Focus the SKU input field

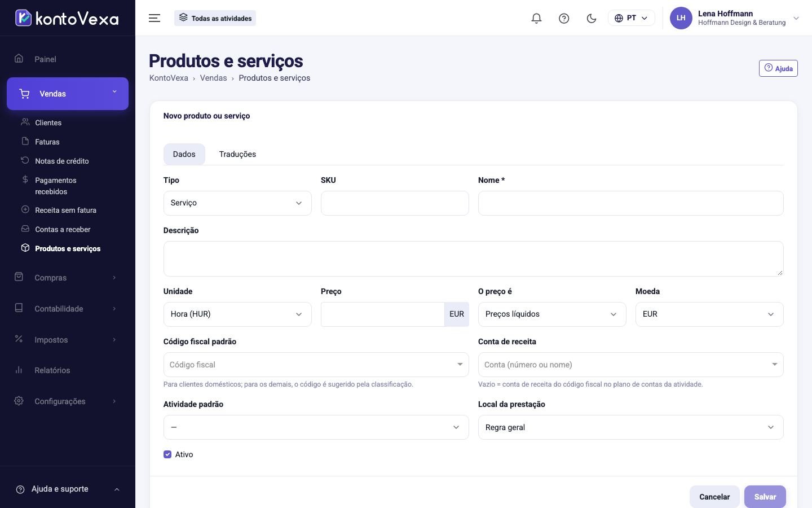(x=395, y=203)
